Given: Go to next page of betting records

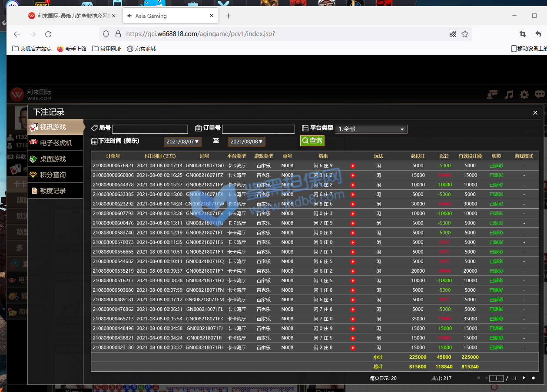Looking at the screenshot, I should click(x=524, y=378).
